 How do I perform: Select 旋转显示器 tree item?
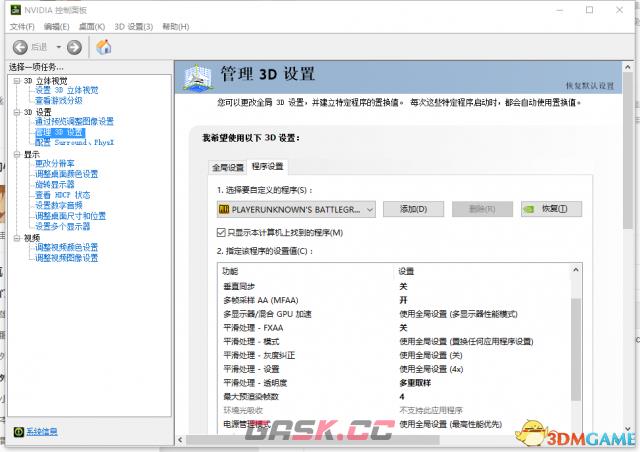(x=55, y=185)
